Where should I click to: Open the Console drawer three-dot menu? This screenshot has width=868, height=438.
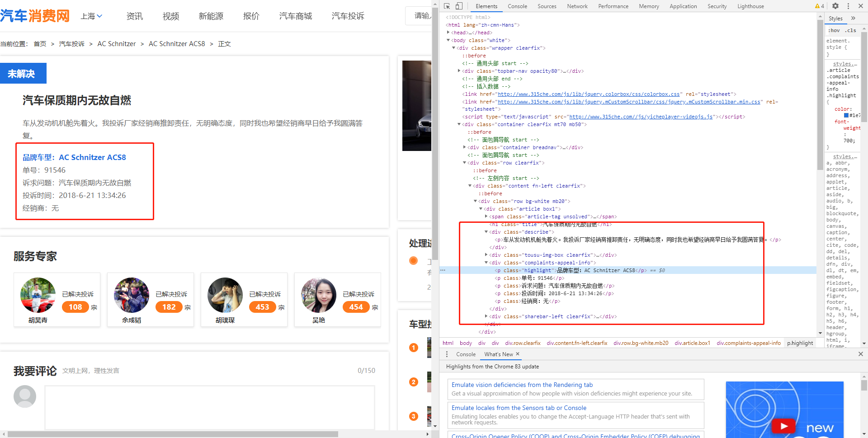coord(448,354)
